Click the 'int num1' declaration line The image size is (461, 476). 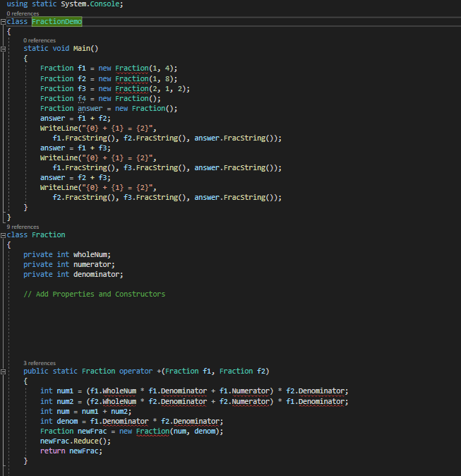coord(194,391)
